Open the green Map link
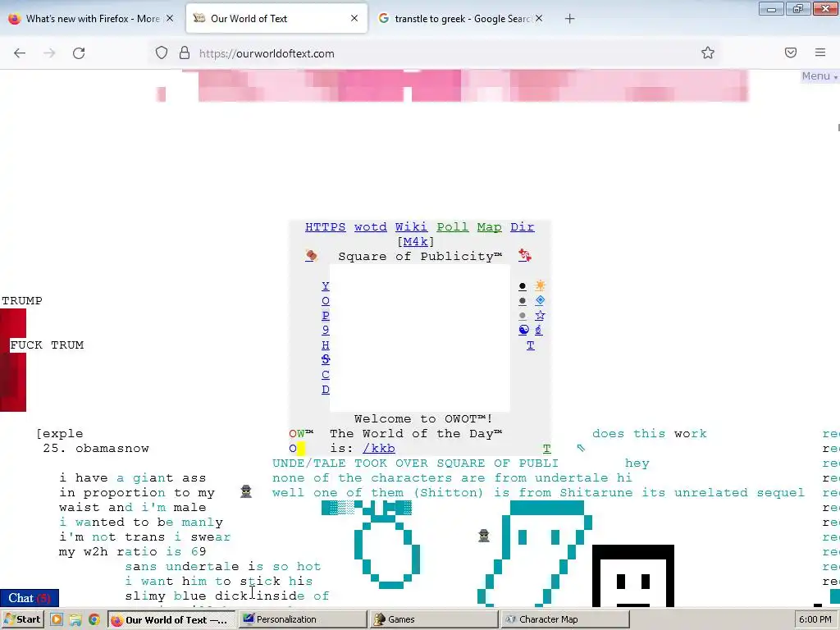Viewport: 840px width, 630px height. point(489,227)
